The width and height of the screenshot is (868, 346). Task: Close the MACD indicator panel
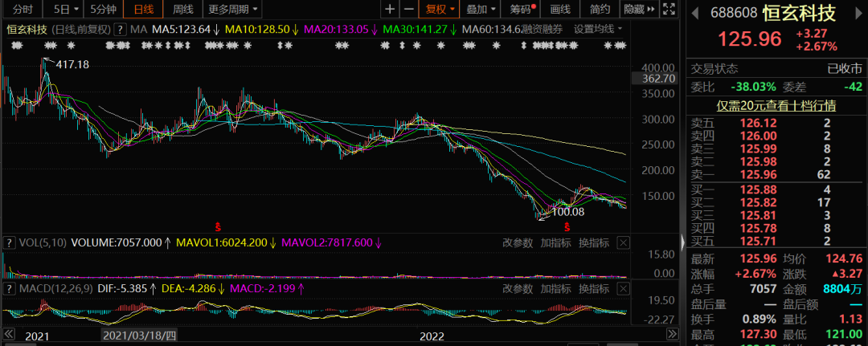(x=624, y=288)
